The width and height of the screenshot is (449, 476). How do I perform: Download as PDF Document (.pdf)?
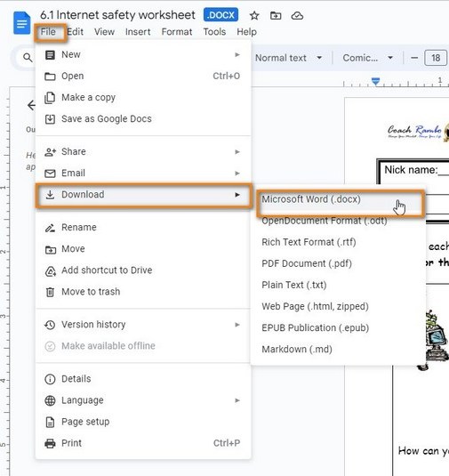click(x=338, y=263)
